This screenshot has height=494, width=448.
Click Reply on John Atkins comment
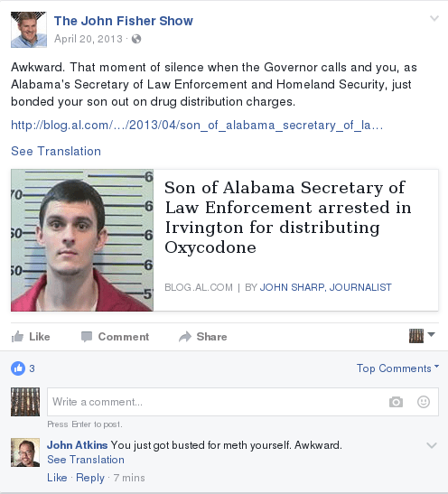[90, 478]
